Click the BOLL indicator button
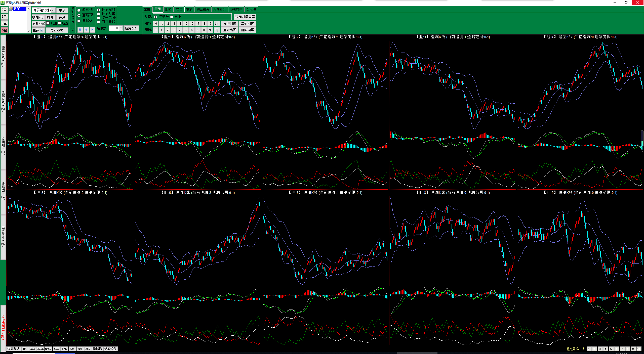 (x=40, y=349)
